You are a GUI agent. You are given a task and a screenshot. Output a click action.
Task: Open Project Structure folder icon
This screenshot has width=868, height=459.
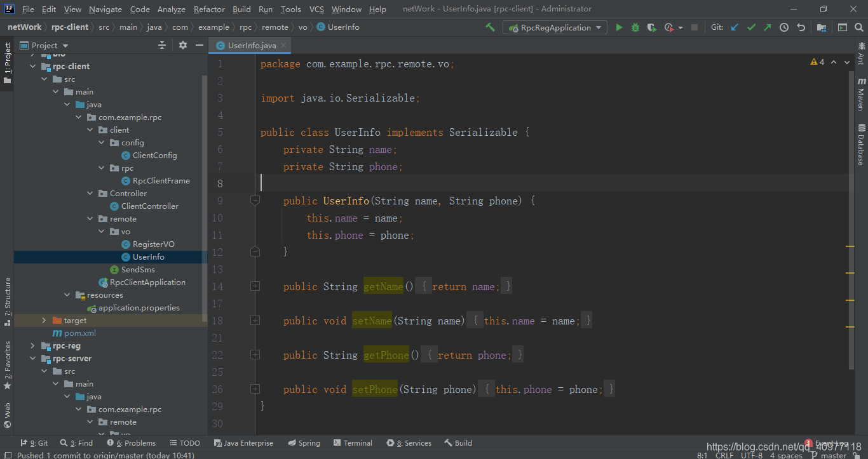822,27
